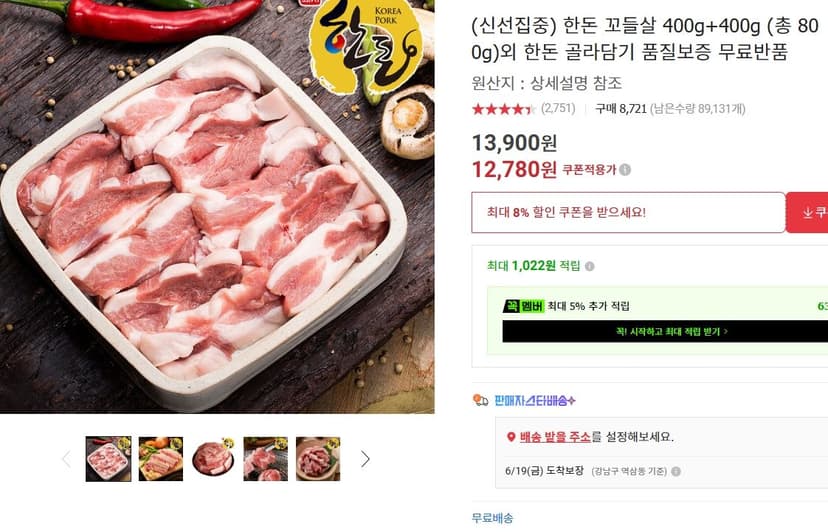Select first thumbnail of pork in square dish
The width and height of the screenshot is (828, 532).
point(108,459)
